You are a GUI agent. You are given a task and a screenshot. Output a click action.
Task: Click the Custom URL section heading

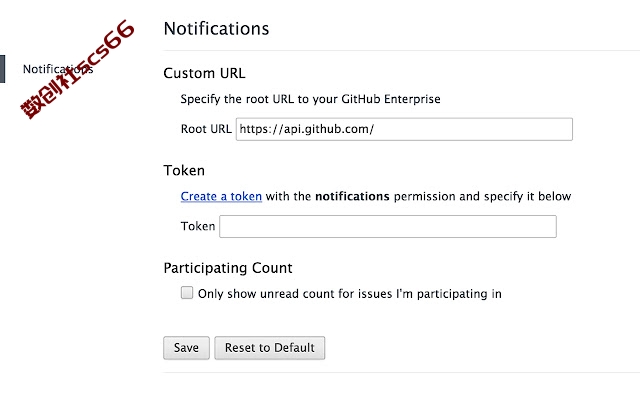coord(204,73)
